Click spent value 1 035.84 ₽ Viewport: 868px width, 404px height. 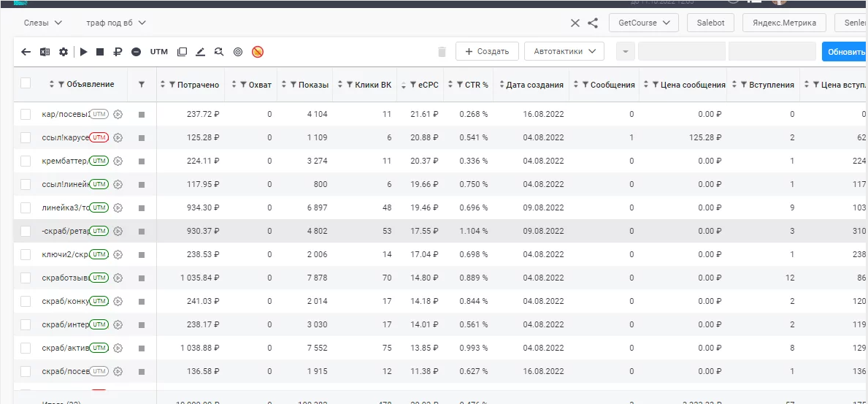pyautogui.click(x=199, y=278)
